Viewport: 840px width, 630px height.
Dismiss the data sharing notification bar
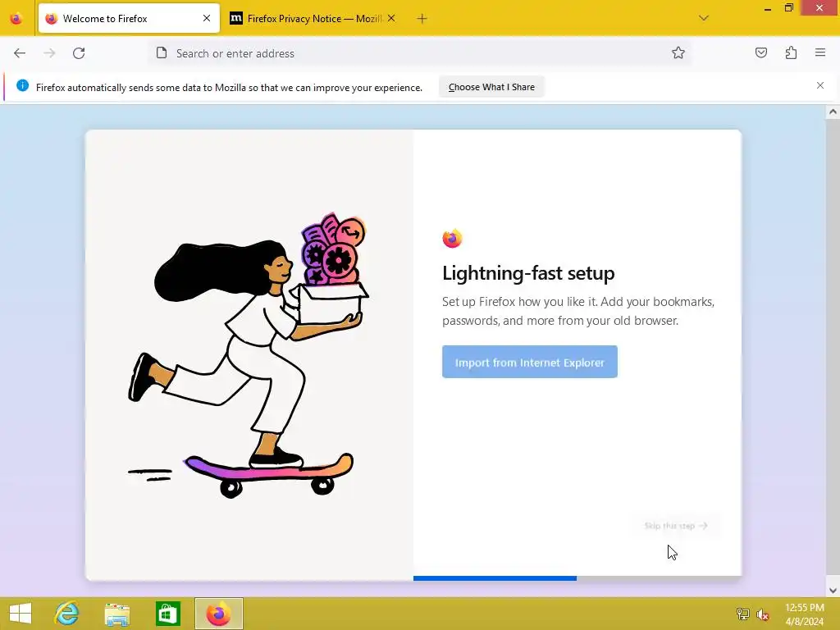[820, 85]
